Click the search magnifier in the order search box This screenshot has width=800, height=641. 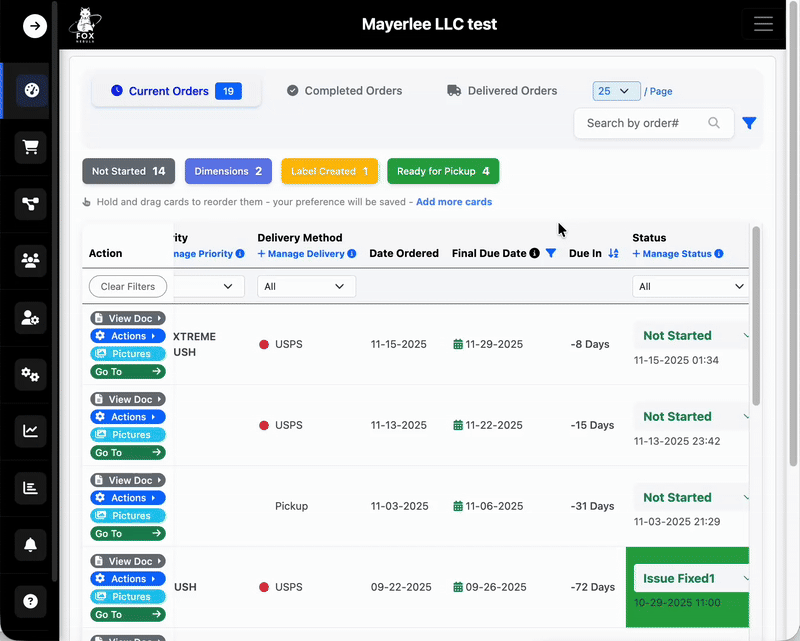coord(713,123)
